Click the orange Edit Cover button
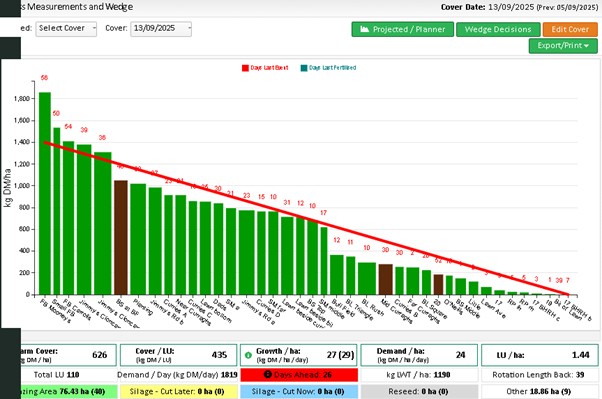The height and width of the screenshot is (399, 602). pos(570,29)
